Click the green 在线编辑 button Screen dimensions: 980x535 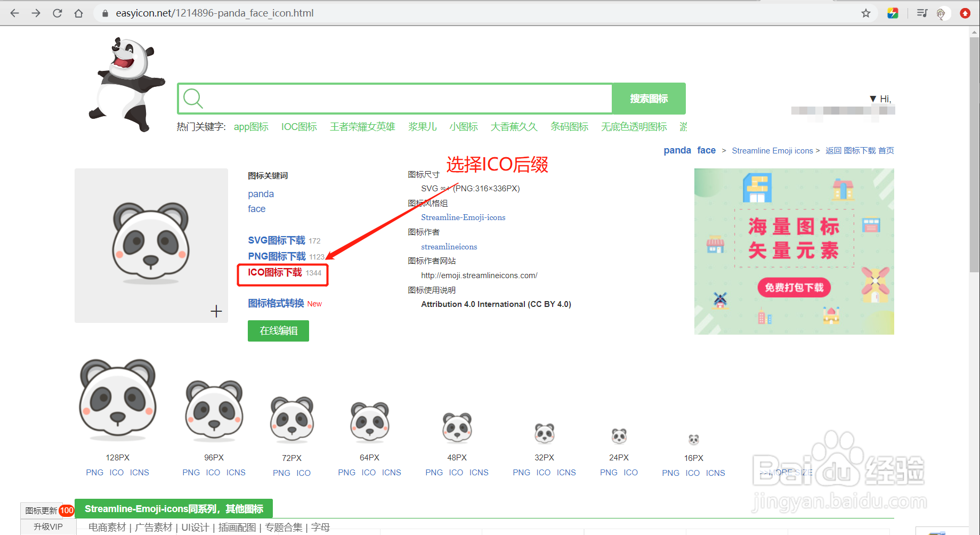(278, 331)
